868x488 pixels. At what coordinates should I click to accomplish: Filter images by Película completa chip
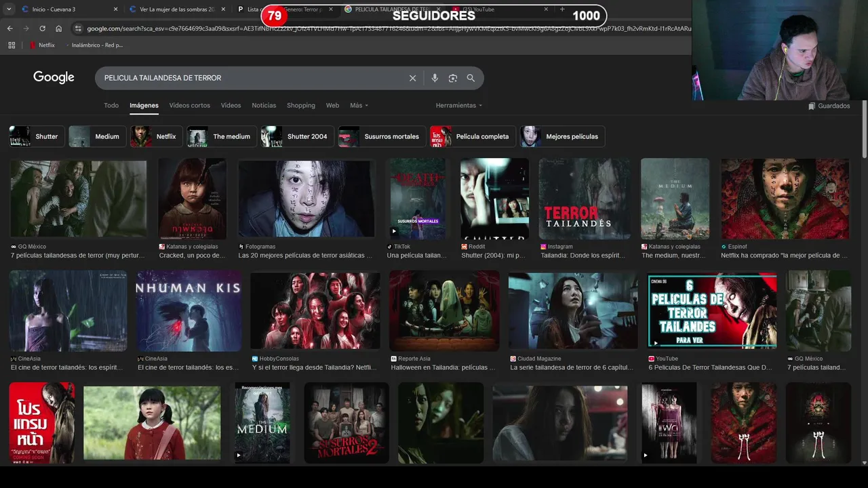point(472,136)
